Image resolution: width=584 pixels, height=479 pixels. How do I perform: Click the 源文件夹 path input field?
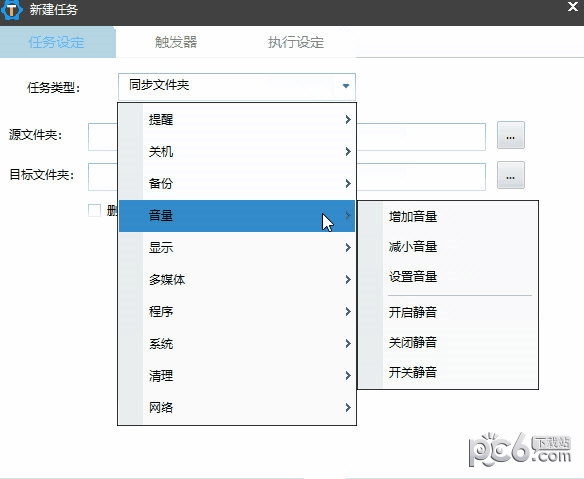tap(287, 137)
